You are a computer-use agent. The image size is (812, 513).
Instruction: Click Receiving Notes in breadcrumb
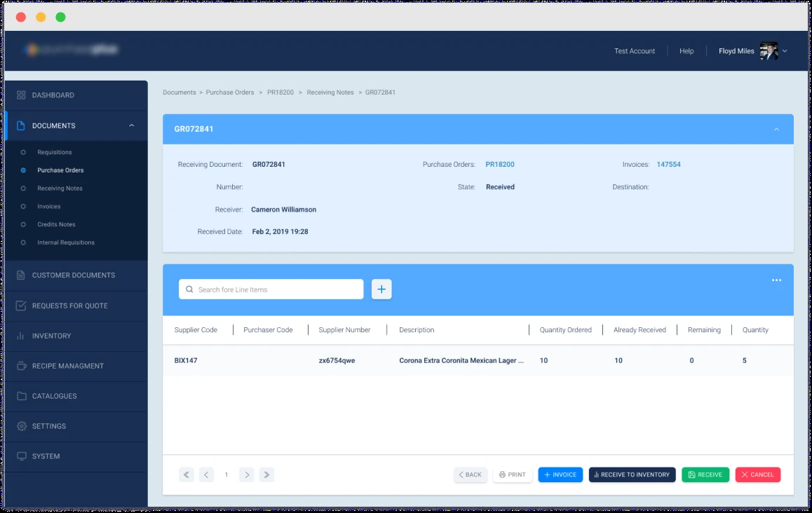(x=330, y=93)
